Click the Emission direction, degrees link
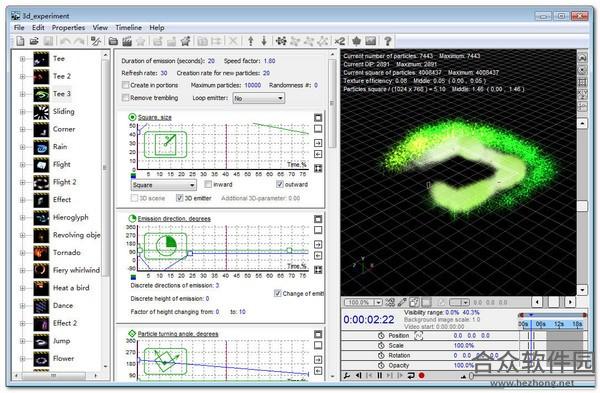 (174, 219)
